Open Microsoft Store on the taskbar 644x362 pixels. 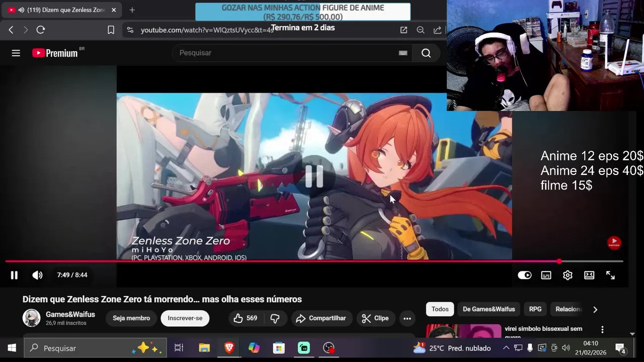(x=279, y=348)
